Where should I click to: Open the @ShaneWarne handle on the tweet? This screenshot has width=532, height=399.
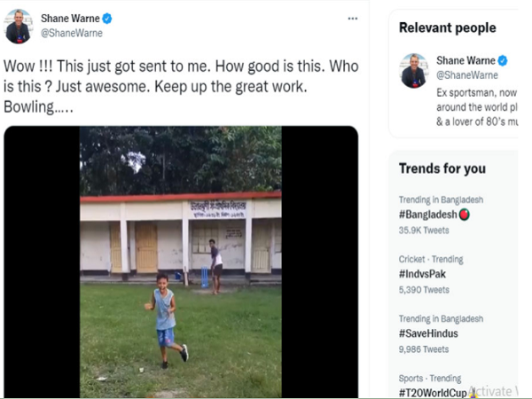tap(72, 34)
